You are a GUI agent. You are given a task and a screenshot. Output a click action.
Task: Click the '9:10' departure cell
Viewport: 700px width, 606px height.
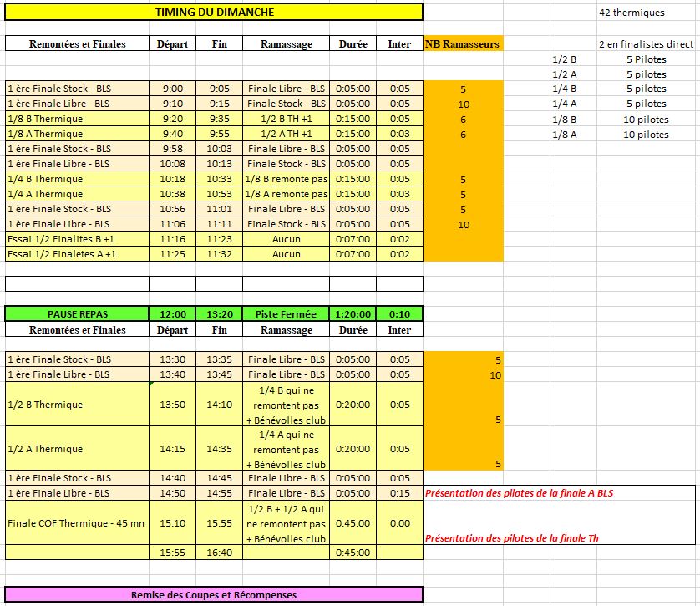pyautogui.click(x=172, y=104)
